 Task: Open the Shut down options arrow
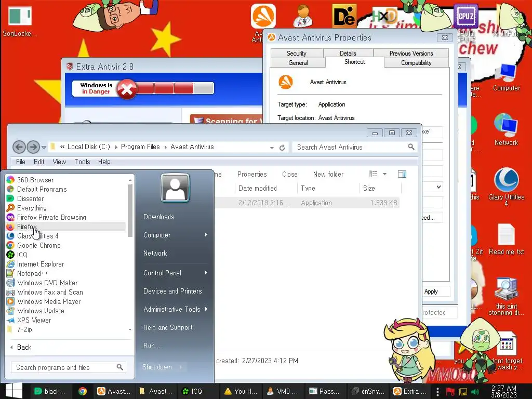click(x=180, y=367)
